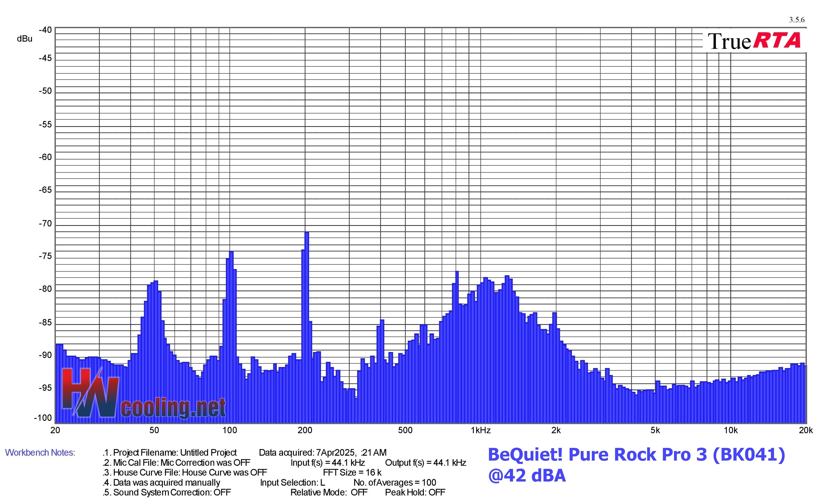Click the "-85" level axis label

coord(45,323)
